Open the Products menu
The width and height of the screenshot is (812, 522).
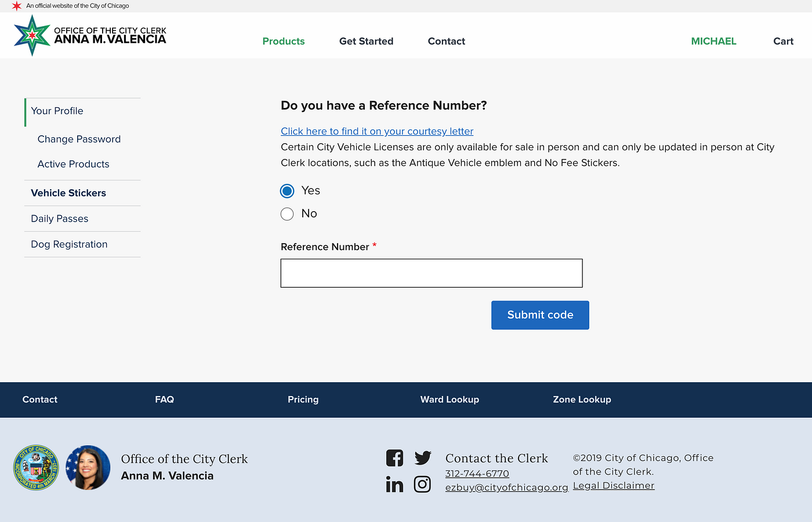(284, 41)
